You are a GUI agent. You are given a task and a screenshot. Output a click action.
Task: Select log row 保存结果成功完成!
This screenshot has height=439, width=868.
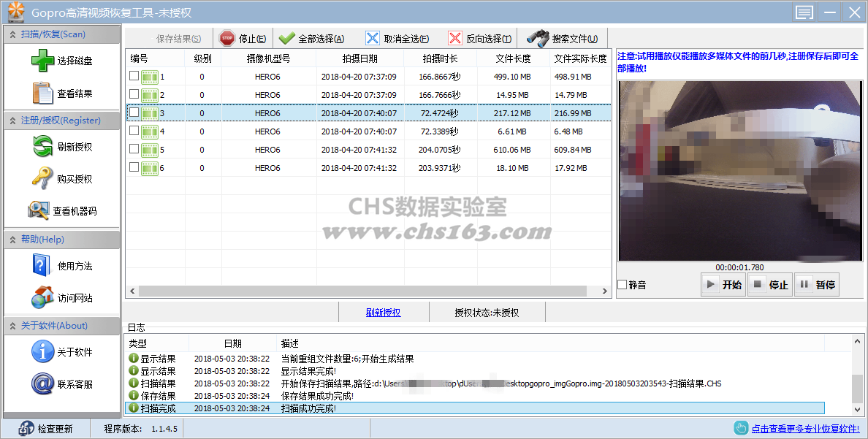475,396
